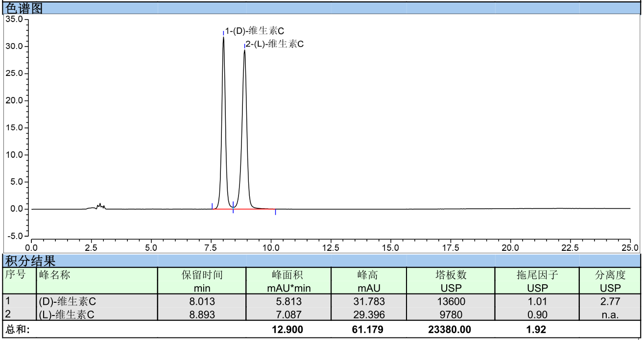Image resolution: width=644 pixels, height=340 pixels.
Task: Click the 积分结果 panel header
Action: pyautogui.click(x=30, y=261)
